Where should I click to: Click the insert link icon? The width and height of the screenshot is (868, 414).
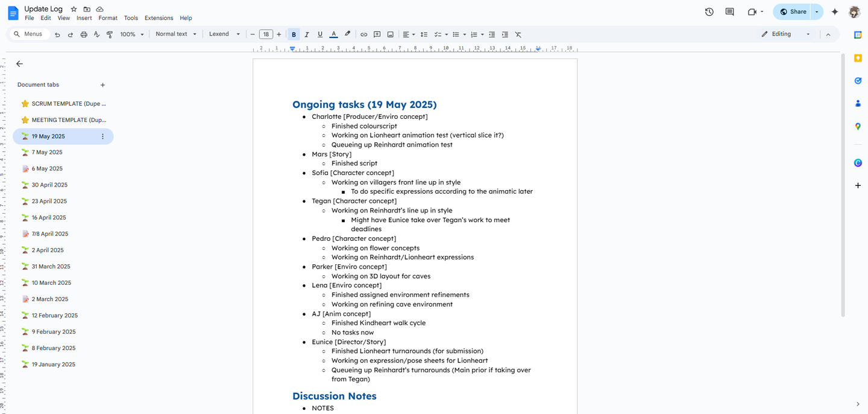pyautogui.click(x=364, y=34)
